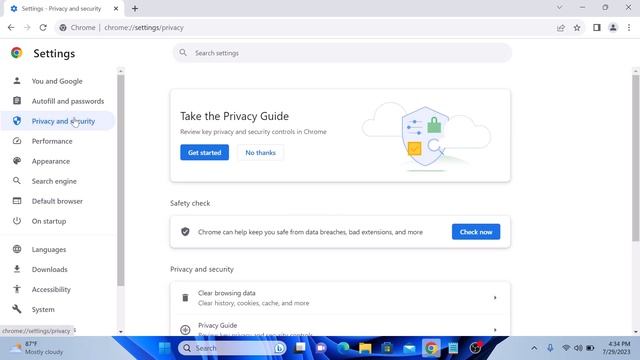Screen dimensions: 640x360
Task: Reload the settings page
Action: [43, 28]
